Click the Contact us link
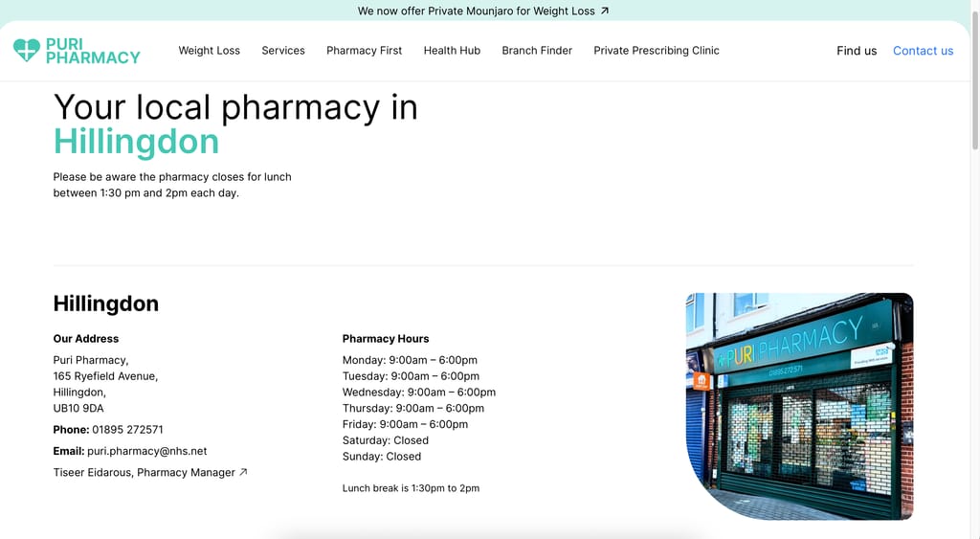 (x=924, y=51)
